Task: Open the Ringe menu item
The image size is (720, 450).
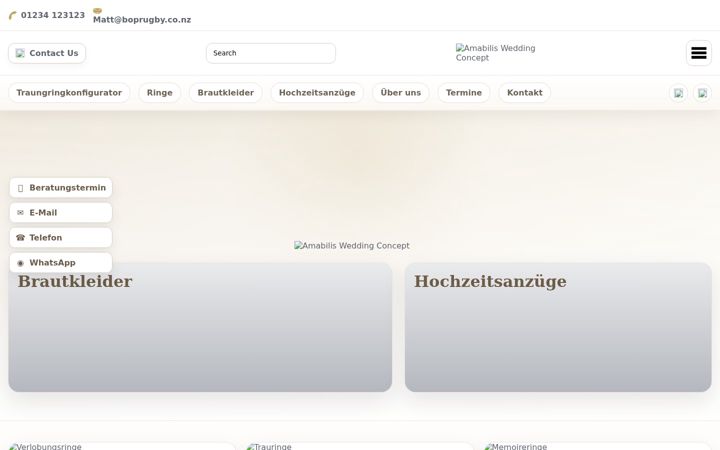Action: [x=160, y=93]
